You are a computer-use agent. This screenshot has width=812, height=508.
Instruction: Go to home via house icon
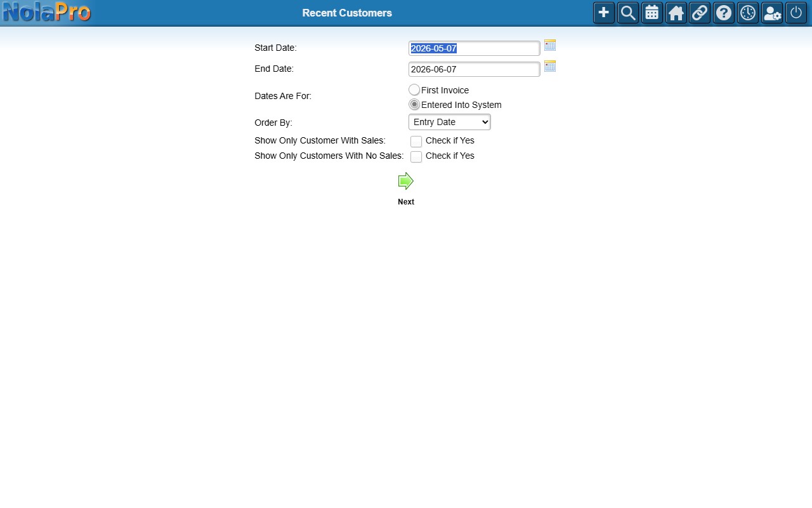tap(676, 13)
